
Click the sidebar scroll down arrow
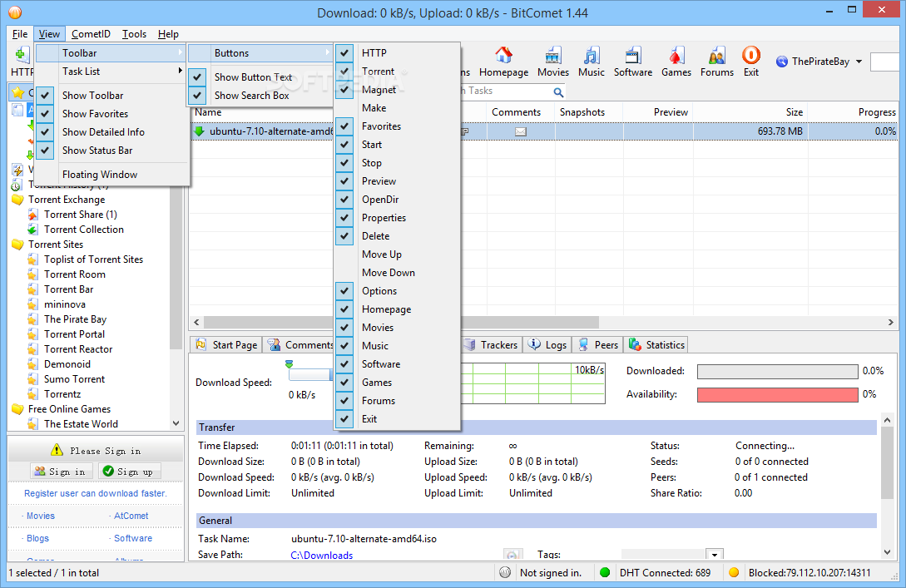click(176, 423)
